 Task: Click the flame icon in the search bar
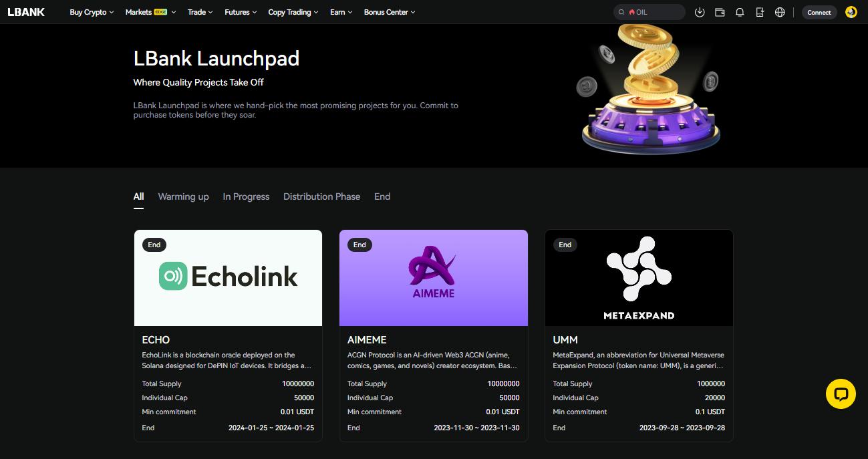pos(631,11)
